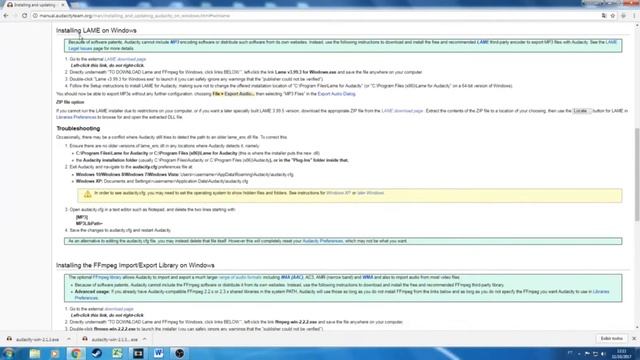Screen dimensions: 640x360
Task: Open Windows XP hidden files instructions link
Action: tap(338, 193)
